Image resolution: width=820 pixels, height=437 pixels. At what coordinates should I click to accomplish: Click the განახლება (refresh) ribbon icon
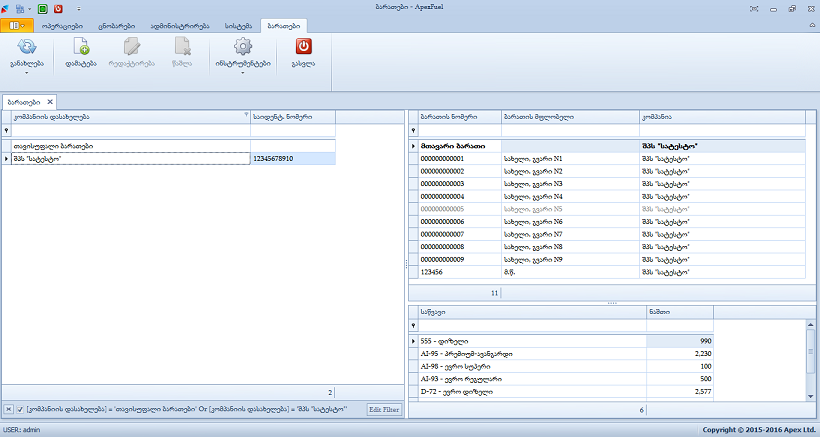click(27, 47)
